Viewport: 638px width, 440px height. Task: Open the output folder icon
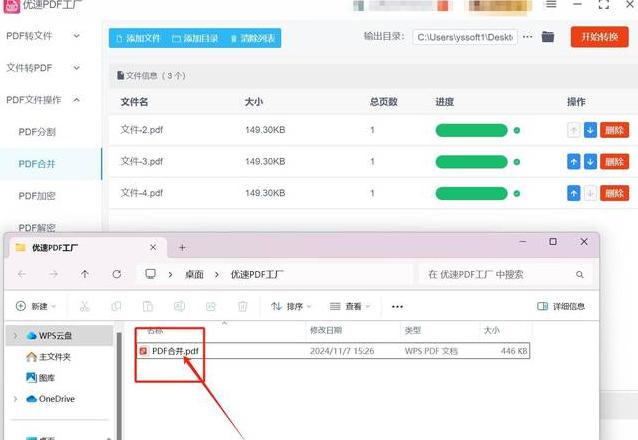(x=548, y=37)
